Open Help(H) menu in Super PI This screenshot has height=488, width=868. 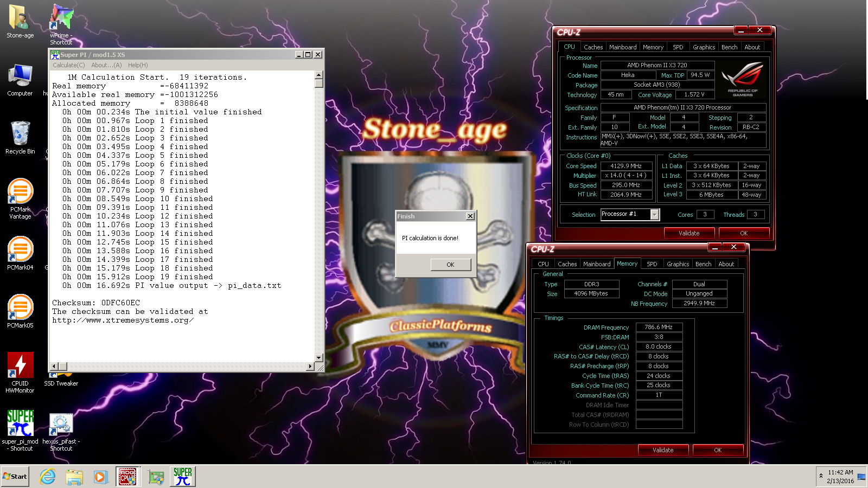pos(138,65)
